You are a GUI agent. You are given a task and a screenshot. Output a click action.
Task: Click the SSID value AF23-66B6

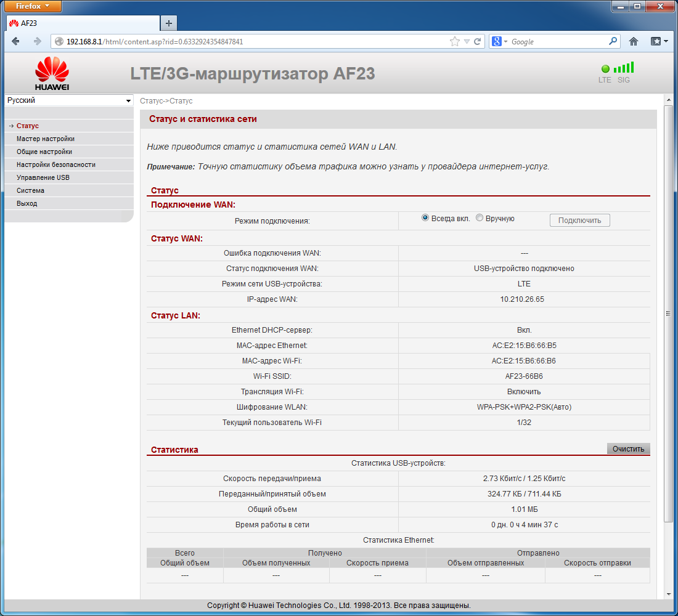click(524, 376)
